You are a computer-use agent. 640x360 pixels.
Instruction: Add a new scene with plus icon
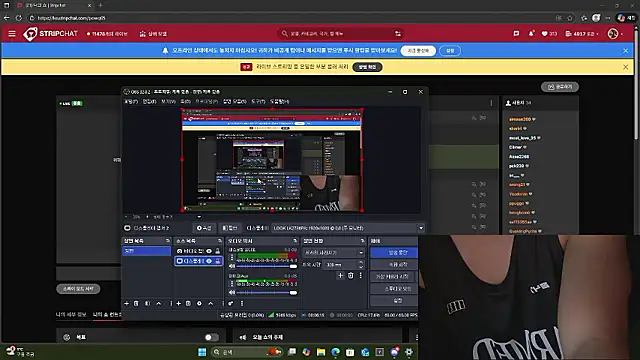click(127, 303)
